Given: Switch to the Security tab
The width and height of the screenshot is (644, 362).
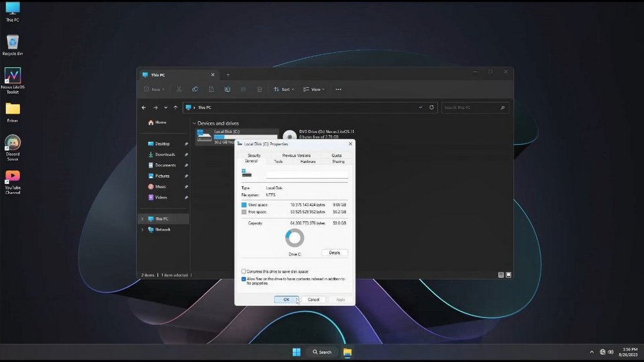Looking at the screenshot, I should point(254,156).
